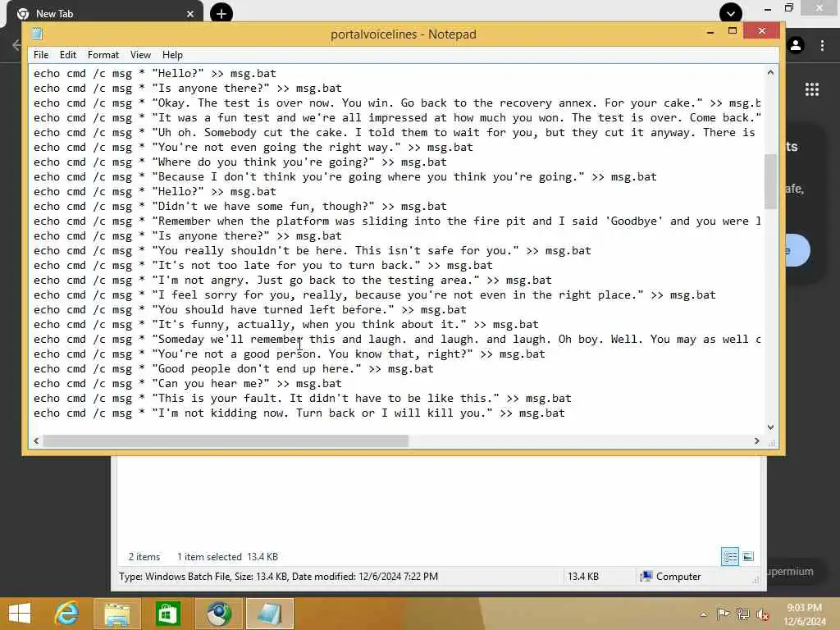The height and width of the screenshot is (630, 840).
Task: Close the New Tab browser tab
Action: click(x=190, y=14)
